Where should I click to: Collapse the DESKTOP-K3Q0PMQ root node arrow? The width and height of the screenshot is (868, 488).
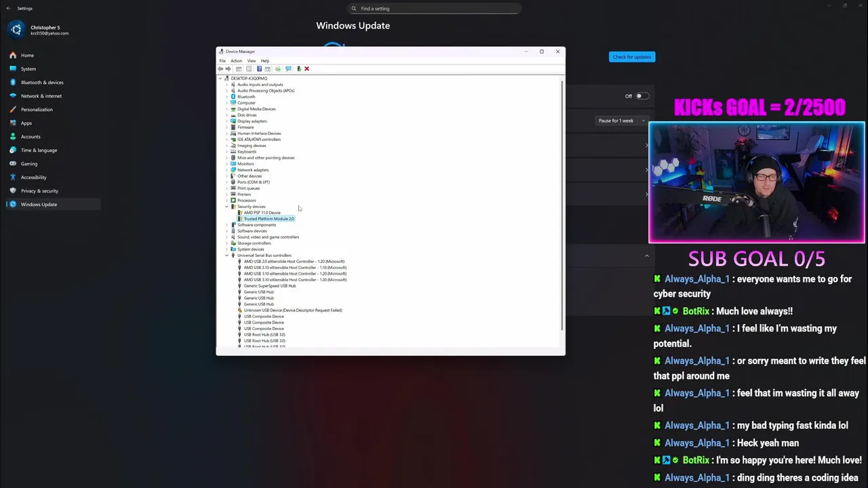[220, 79]
